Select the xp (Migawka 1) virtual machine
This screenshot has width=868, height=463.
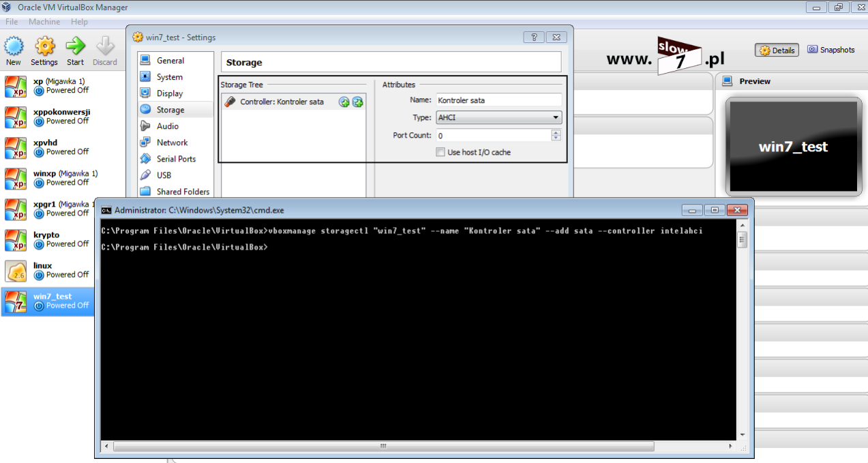pyautogui.click(x=48, y=86)
